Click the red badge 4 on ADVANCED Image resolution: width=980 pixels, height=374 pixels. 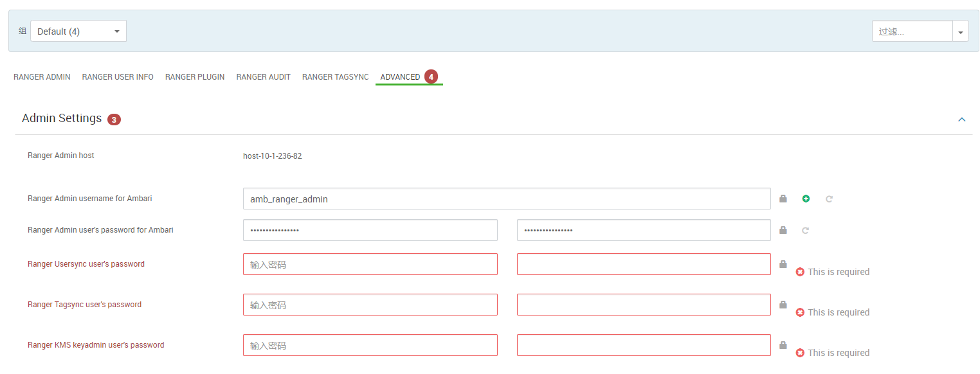pos(431,76)
